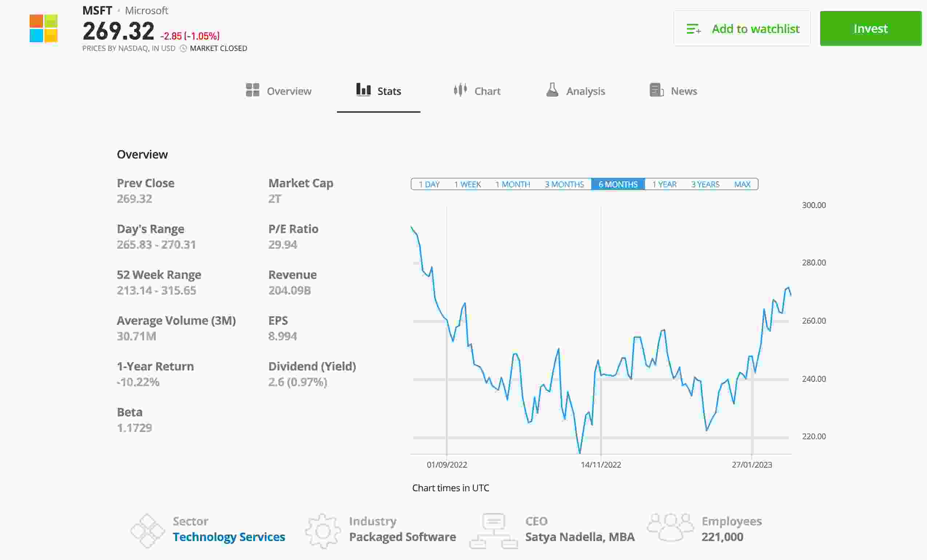Choose the 3 MONTHS chart period
Viewport: 927px width, 560px height.
tap(564, 184)
